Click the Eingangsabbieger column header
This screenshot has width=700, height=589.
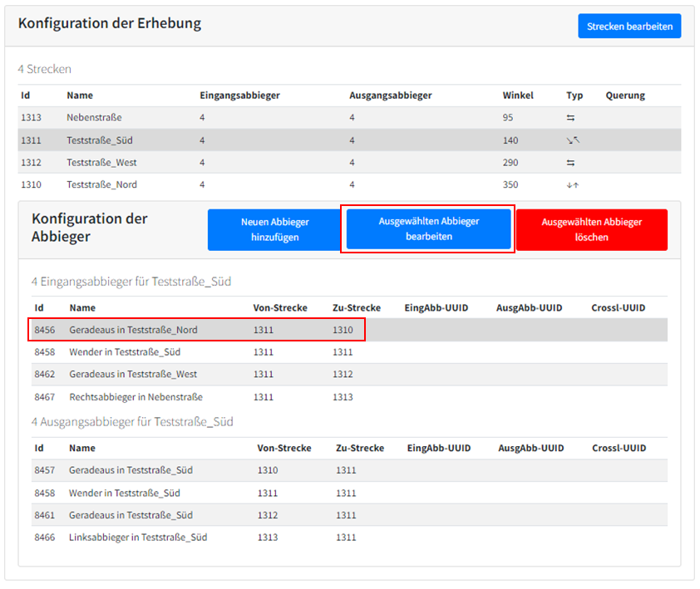(239, 96)
